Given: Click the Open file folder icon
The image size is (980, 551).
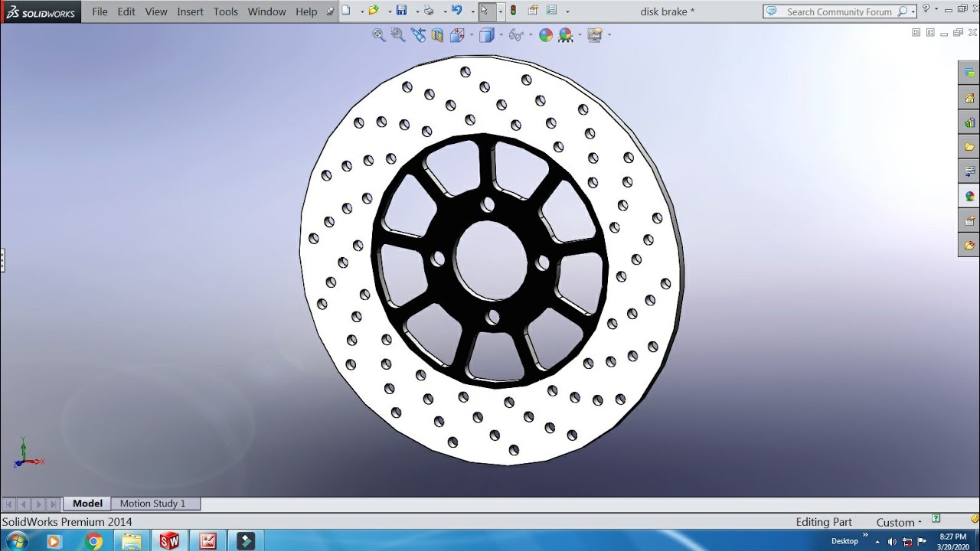Looking at the screenshot, I should (373, 11).
